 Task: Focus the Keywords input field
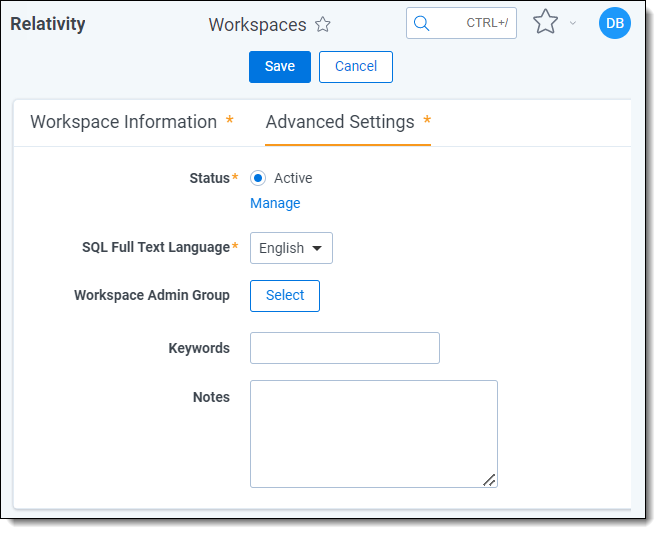(x=345, y=348)
